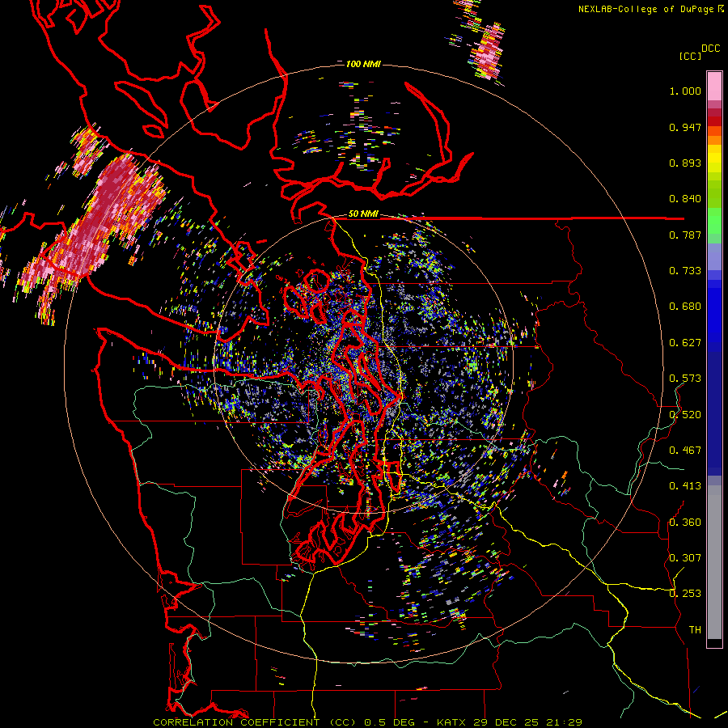Click the NEXLAB-College of DuPage title text
728x728 pixels.
[x=646, y=9]
